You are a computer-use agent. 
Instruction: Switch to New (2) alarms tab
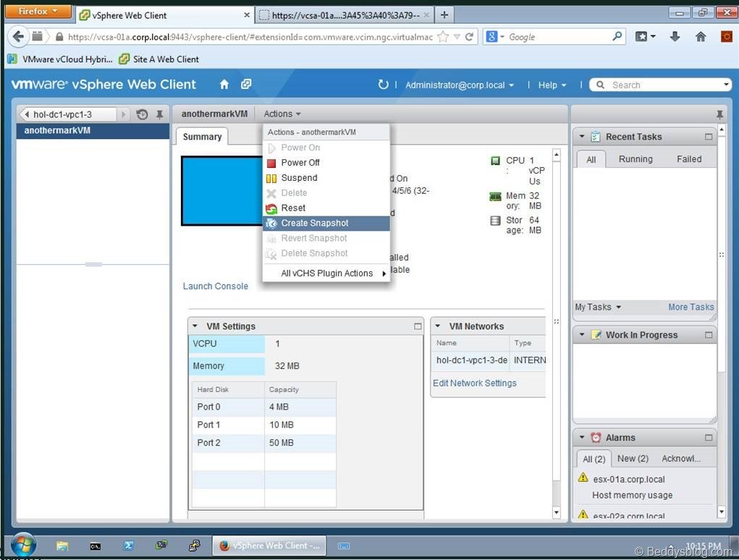633,459
